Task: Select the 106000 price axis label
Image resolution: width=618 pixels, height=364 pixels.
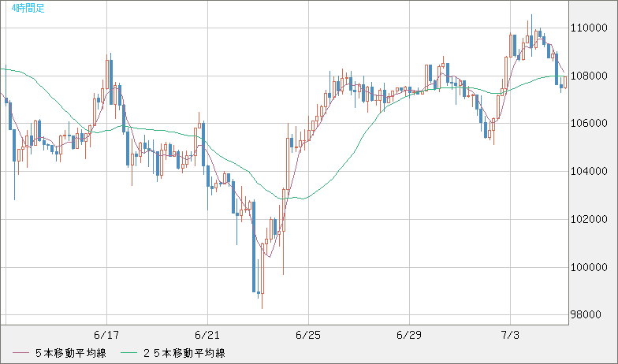Action: (589, 124)
